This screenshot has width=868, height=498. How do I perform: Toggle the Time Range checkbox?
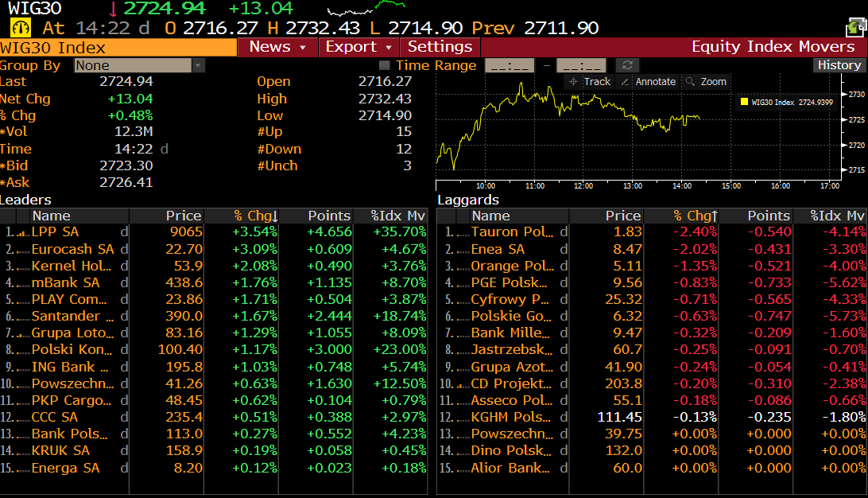pos(384,65)
